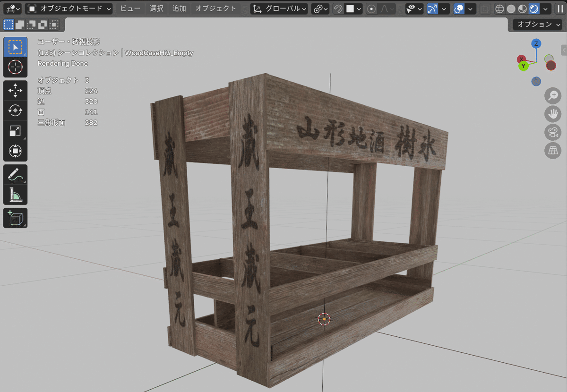Select the intersect-selection mode icon
The height and width of the screenshot is (392, 567).
pyautogui.click(x=54, y=25)
